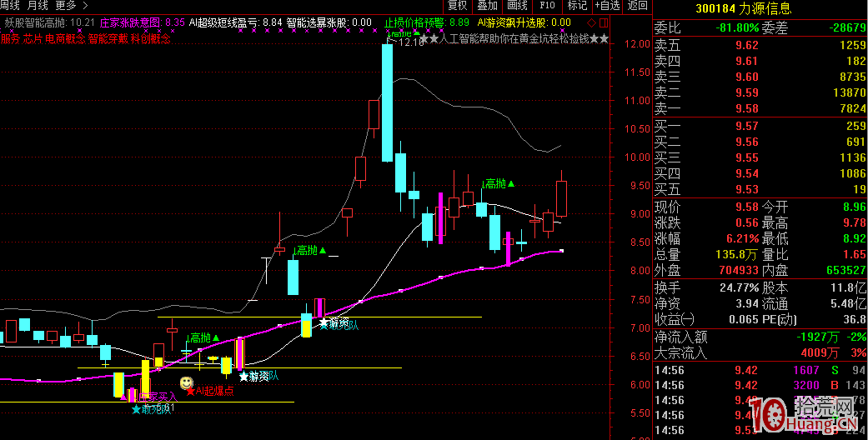Add stock via +自选 button
This screenshot has width=868, height=440.
607,6
